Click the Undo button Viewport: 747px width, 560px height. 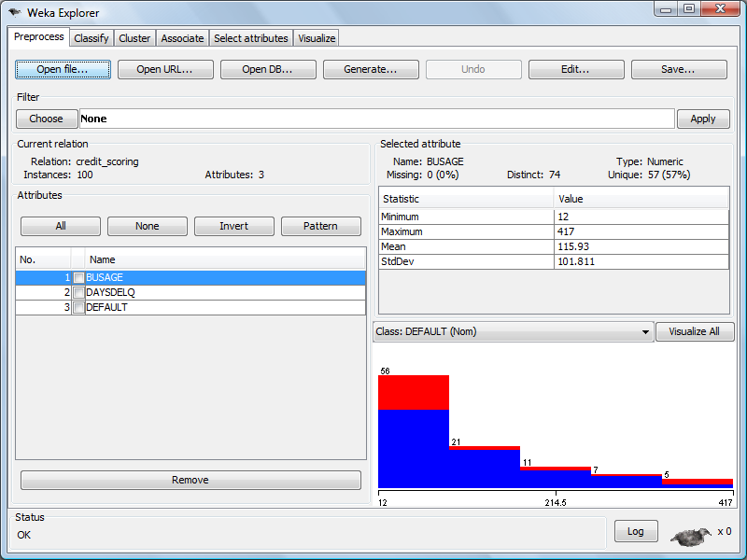pyautogui.click(x=473, y=69)
